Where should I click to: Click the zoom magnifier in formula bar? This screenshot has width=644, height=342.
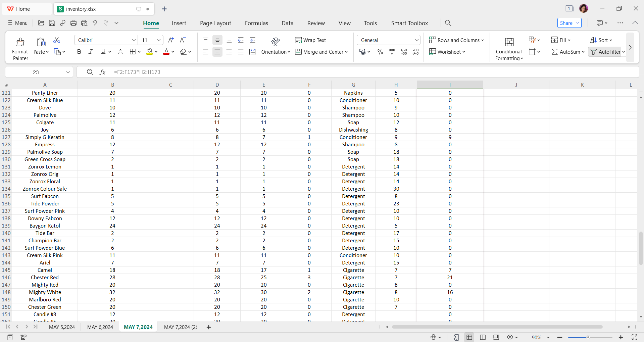coord(90,72)
